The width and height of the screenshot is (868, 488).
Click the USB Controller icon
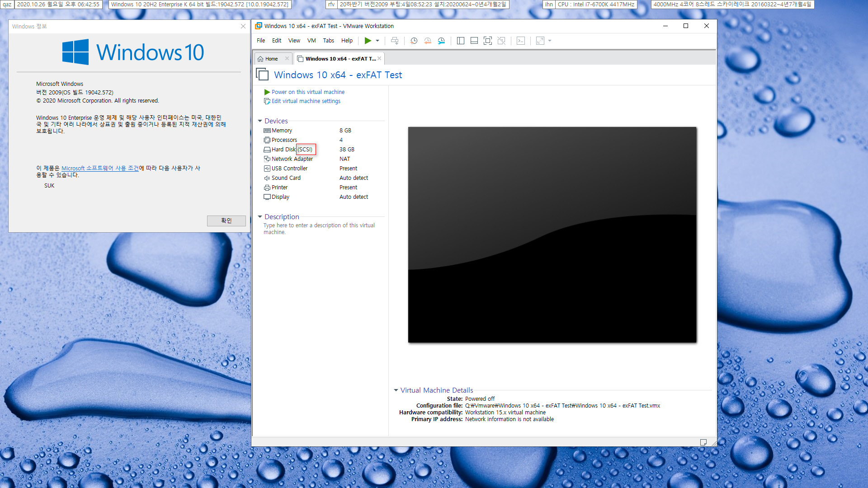(x=267, y=169)
